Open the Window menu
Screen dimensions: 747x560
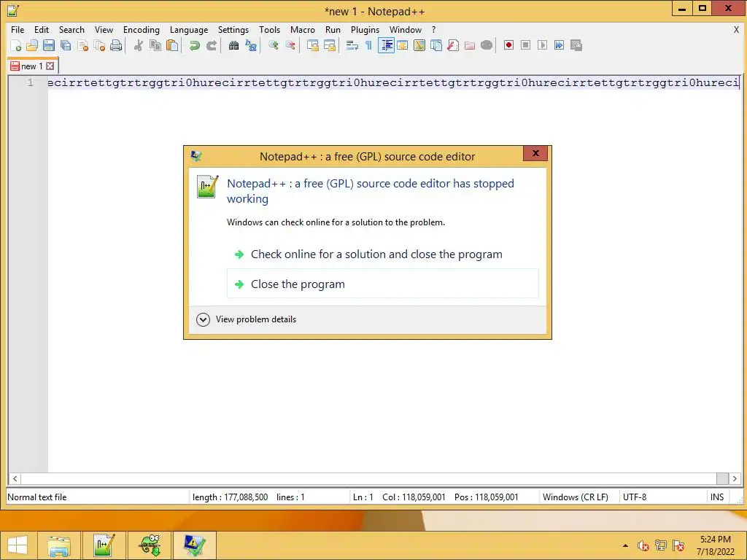point(406,29)
